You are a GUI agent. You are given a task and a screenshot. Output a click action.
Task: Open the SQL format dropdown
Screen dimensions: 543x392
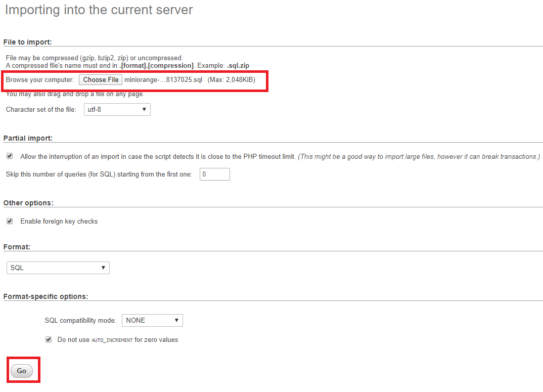(x=58, y=268)
